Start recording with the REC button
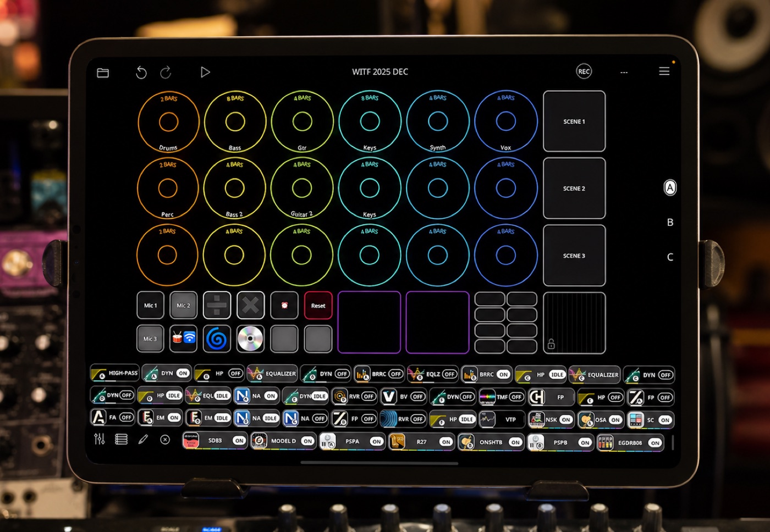This screenshot has height=532, width=770. (x=584, y=71)
